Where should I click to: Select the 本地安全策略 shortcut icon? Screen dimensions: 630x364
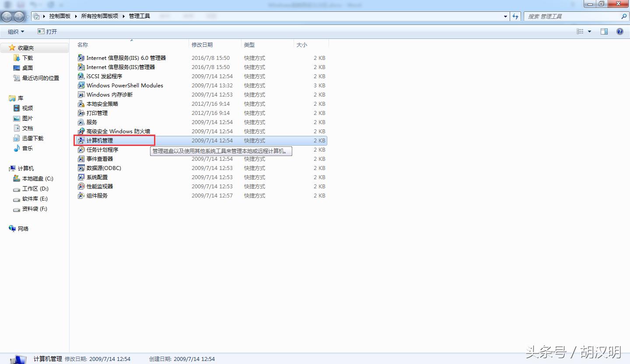(x=81, y=104)
